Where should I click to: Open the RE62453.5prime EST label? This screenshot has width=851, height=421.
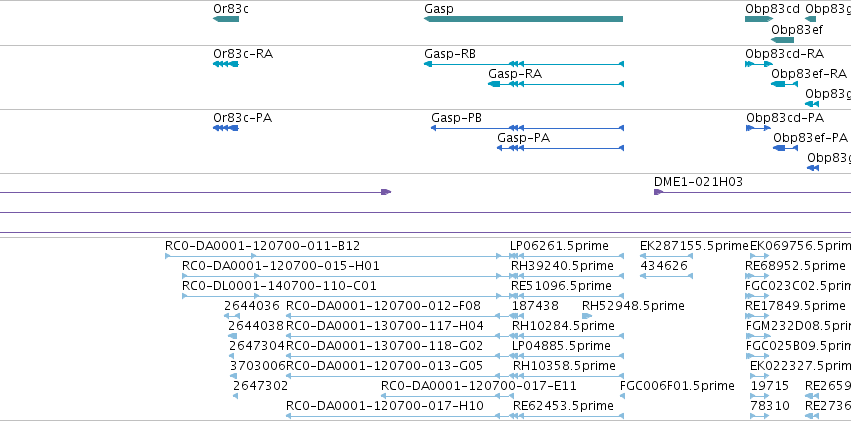(563, 405)
